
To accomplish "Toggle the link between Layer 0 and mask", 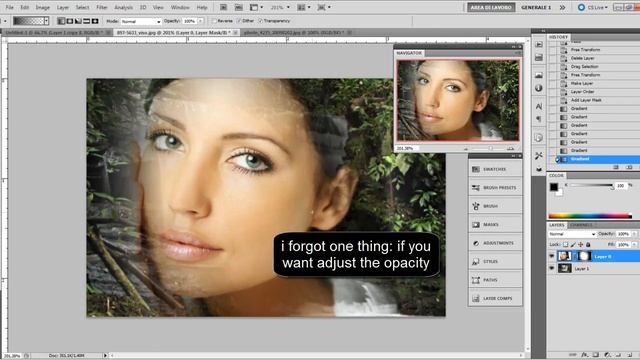I will (x=575, y=256).
